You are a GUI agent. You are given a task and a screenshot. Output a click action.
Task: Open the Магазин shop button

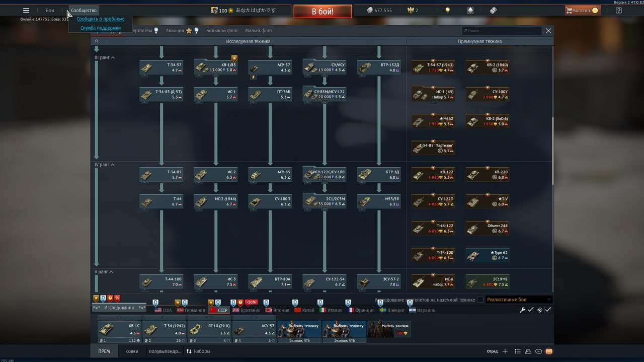[583, 11]
